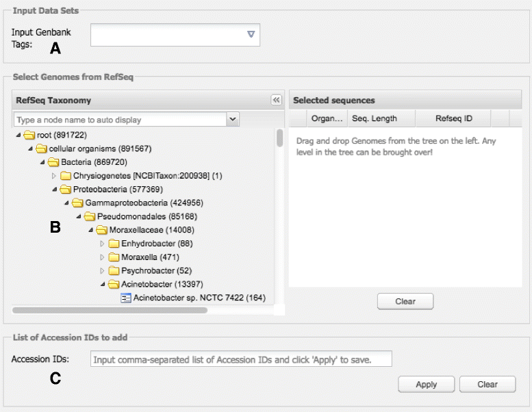Screen dimensions: 532x412
Task: Click Apply to save Accession IDs
Action: (426, 384)
